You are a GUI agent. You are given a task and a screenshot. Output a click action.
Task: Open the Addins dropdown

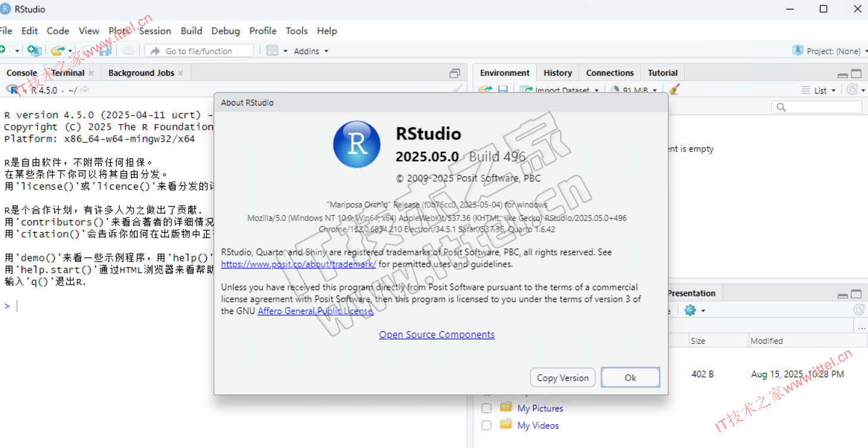point(311,51)
